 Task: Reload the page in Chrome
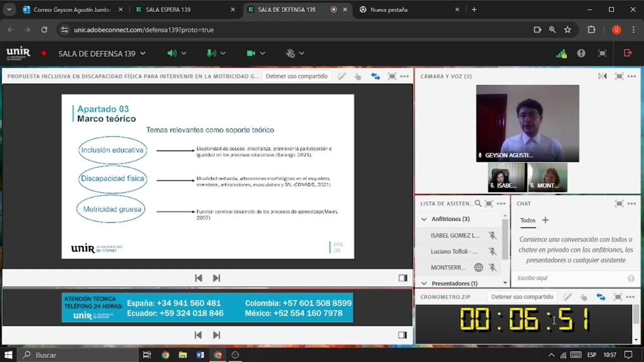[x=44, y=30]
